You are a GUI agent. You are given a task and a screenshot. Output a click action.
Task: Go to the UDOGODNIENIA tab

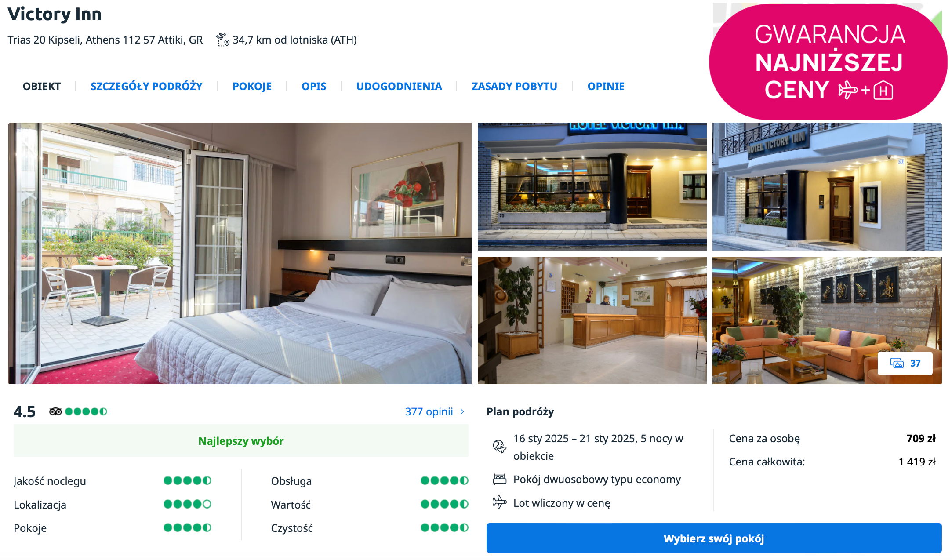pos(399,86)
